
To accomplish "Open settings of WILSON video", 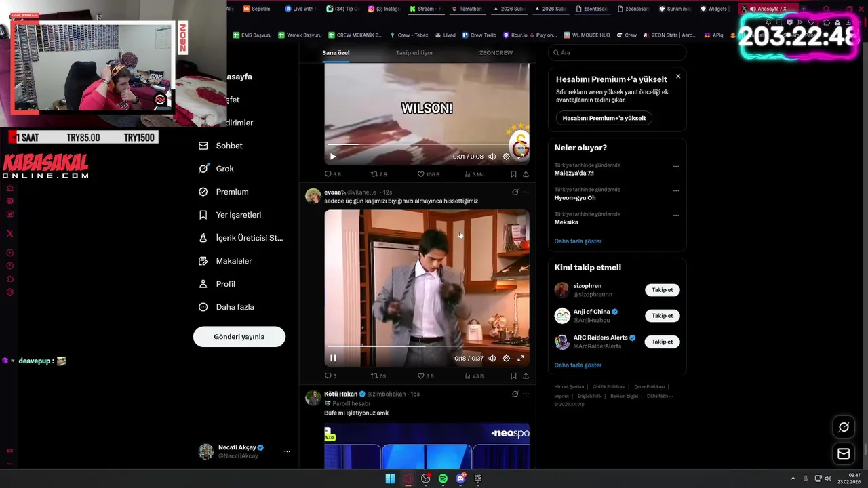I will click(507, 157).
